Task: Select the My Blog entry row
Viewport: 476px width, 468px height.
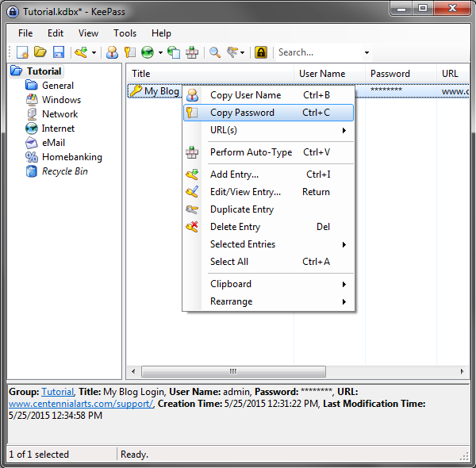Action: click(155, 90)
